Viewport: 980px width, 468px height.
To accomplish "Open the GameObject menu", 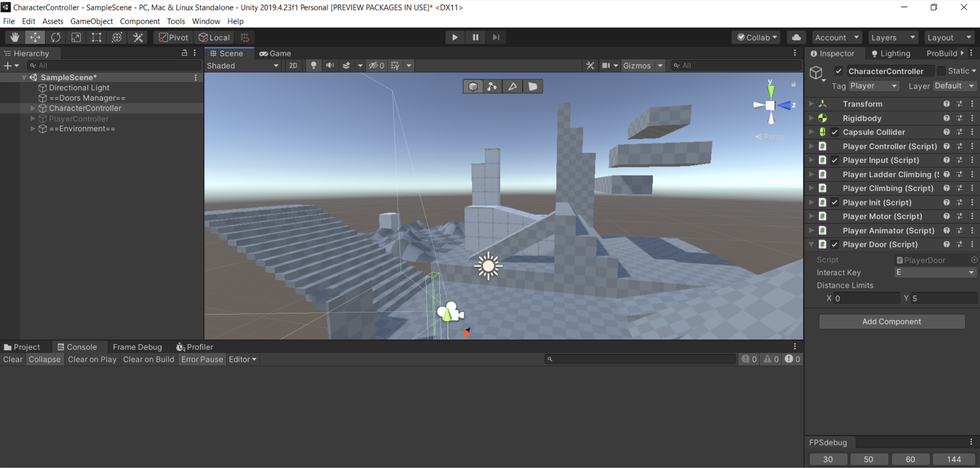I will coord(92,21).
